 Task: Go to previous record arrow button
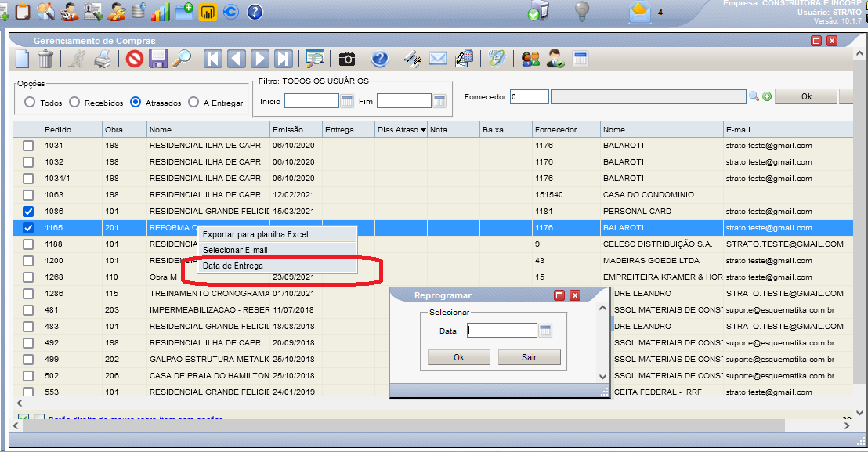click(237, 59)
